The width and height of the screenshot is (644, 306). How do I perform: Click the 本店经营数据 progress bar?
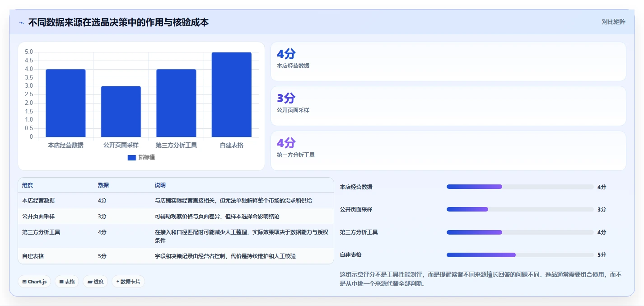[x=520, y=187]
